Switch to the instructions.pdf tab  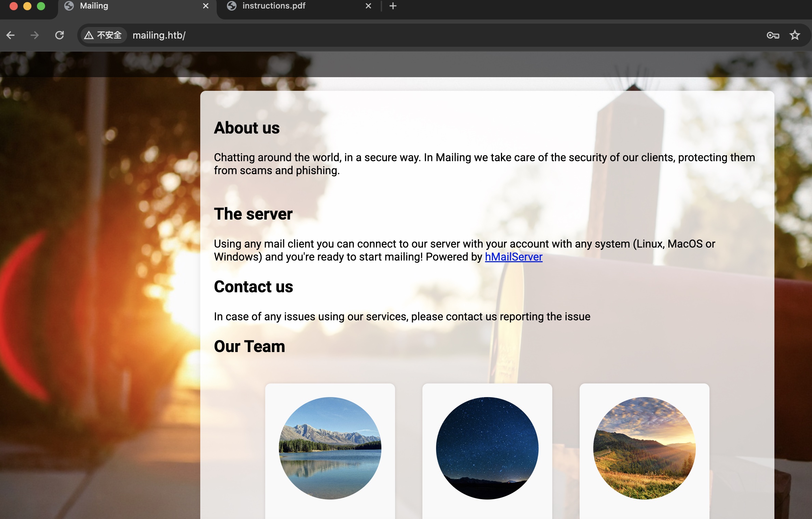(273, 6)
